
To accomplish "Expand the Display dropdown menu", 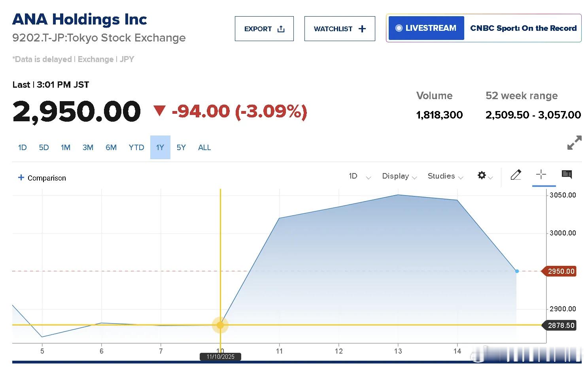I will tap(399, 176).
